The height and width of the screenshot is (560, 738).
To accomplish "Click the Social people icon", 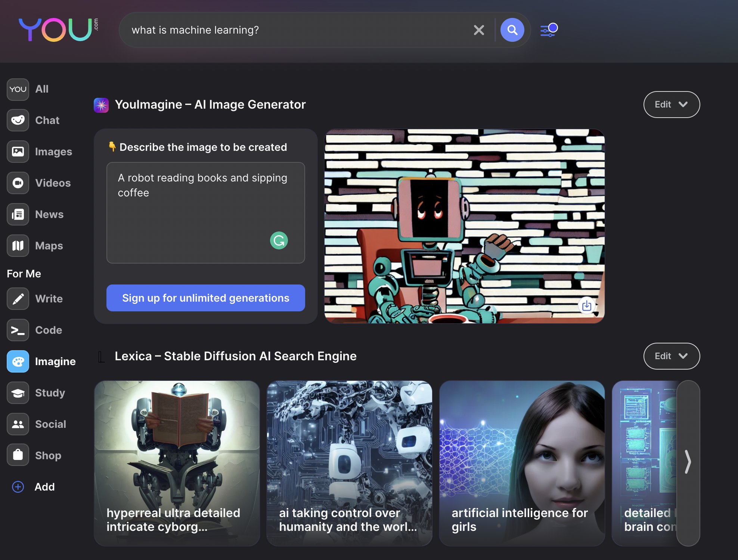I will (x=18, y=424).
